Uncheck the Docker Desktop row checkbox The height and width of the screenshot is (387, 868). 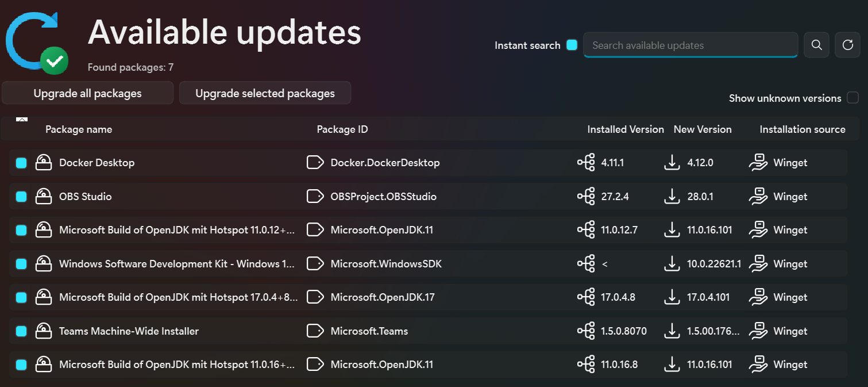[x=21, y=163]
